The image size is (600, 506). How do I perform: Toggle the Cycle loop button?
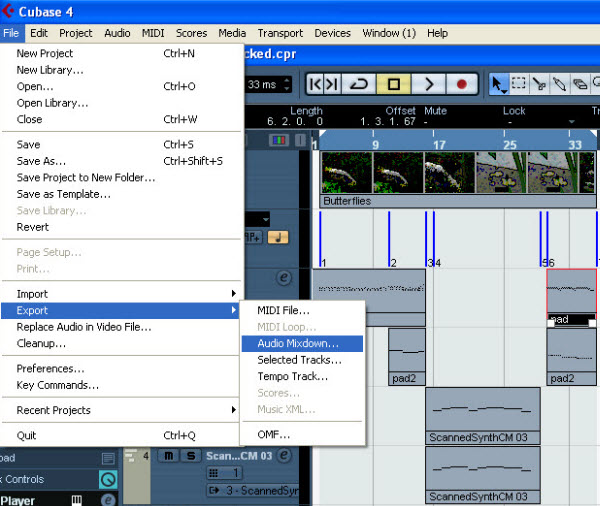359,84
